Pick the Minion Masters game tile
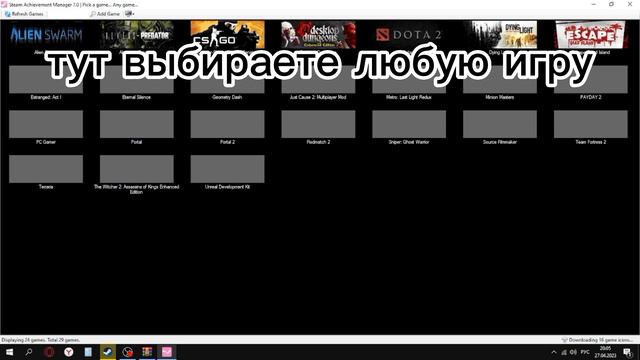The image size is (640, 360). [500, 82]
